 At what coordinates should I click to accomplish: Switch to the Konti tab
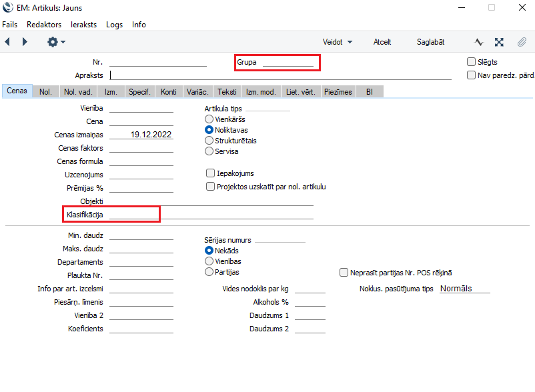168,92
